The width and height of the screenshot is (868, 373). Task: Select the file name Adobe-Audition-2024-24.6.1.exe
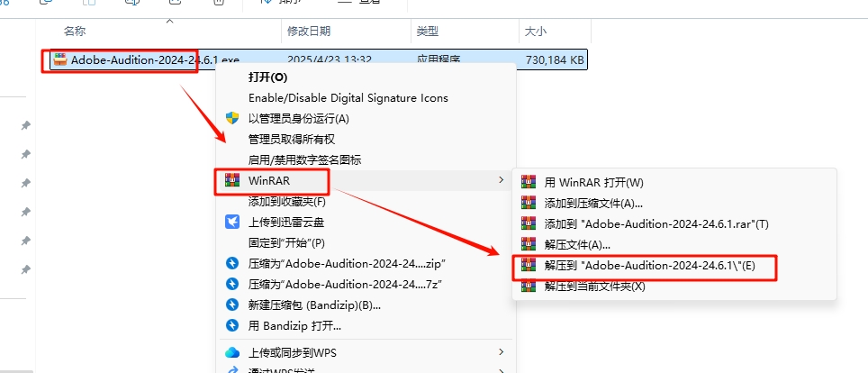coord(155,59)
